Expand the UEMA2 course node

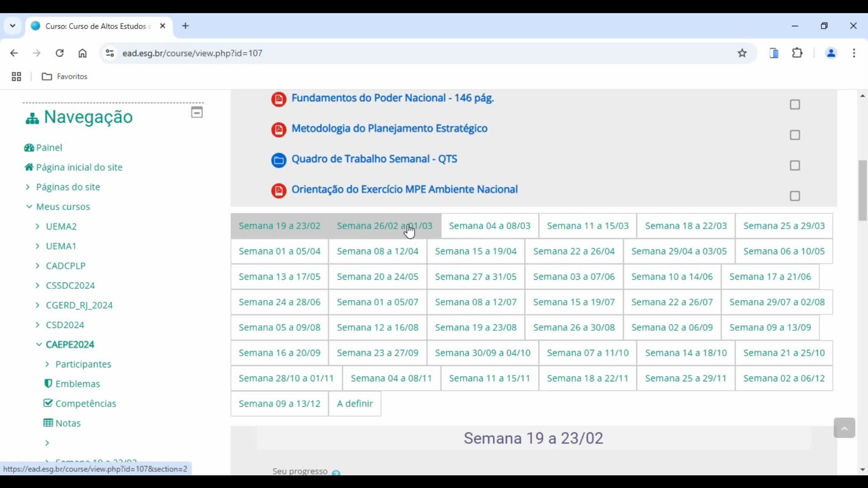tap(38, 226)
